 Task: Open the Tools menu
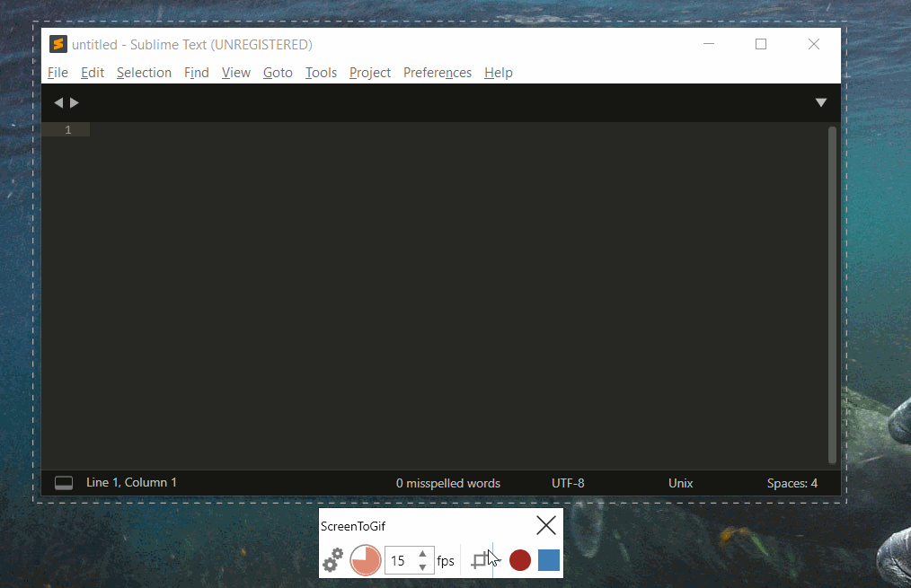[322, 73]
